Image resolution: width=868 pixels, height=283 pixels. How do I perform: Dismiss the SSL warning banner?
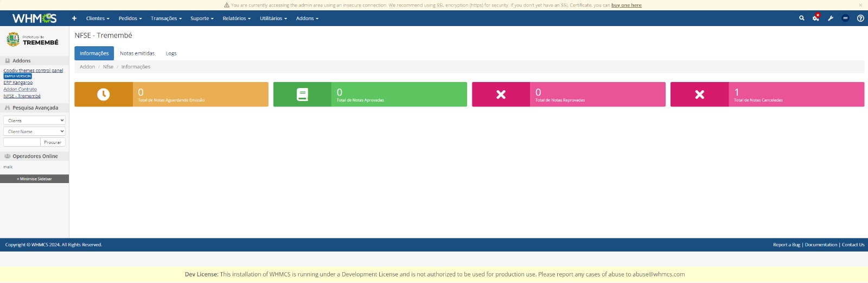click(860, 5)
